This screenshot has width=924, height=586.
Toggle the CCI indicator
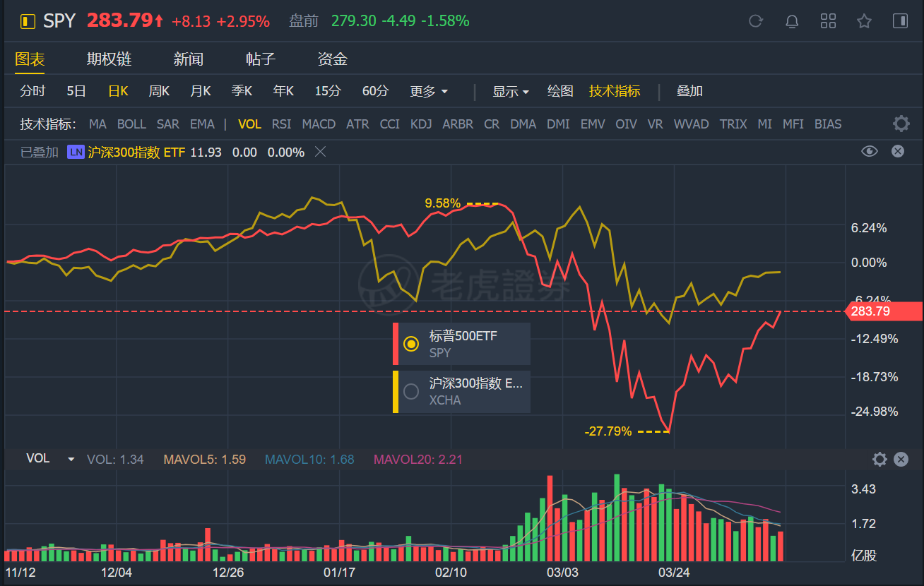coord(390,124)
